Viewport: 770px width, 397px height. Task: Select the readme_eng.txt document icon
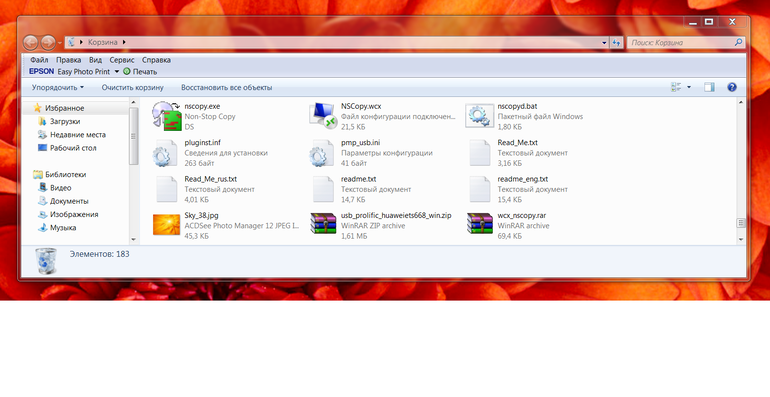click(480, 189)
